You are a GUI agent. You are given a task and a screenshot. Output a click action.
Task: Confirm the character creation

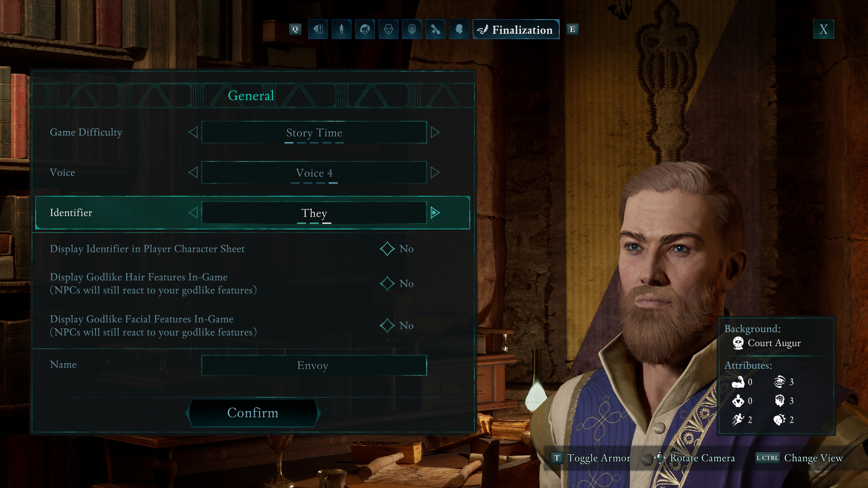click(253, 413)
